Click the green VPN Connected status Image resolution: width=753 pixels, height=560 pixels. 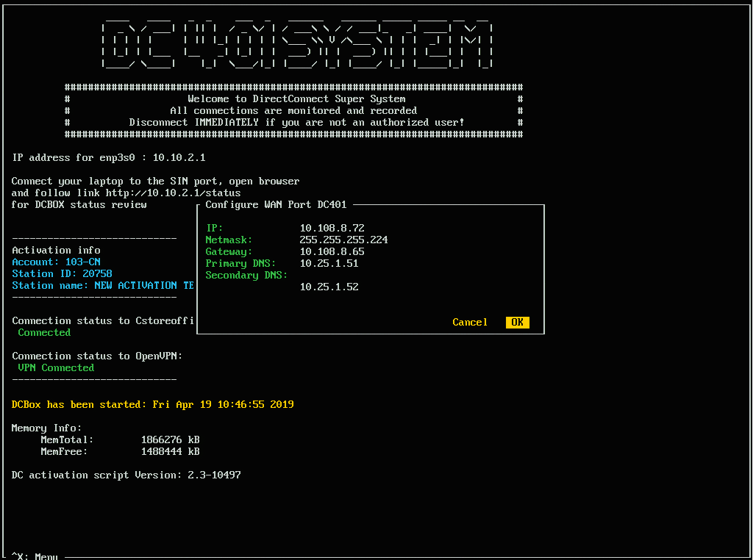(56, 367)
